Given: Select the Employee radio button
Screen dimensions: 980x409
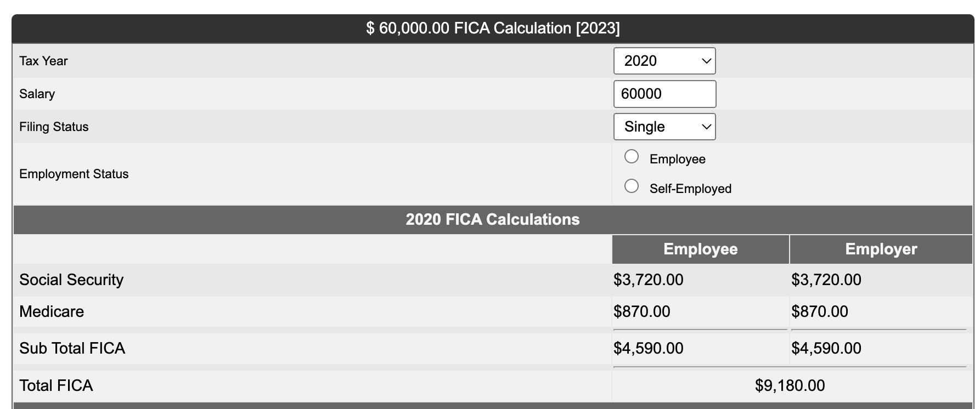Looking at the screenshot, I should [632, 157].
